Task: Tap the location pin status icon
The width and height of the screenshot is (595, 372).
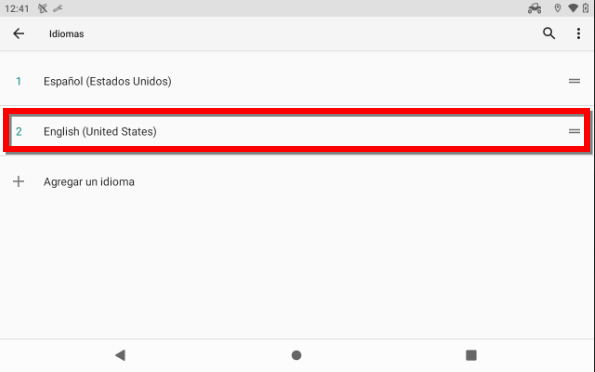Action: [x=557, y=8]
